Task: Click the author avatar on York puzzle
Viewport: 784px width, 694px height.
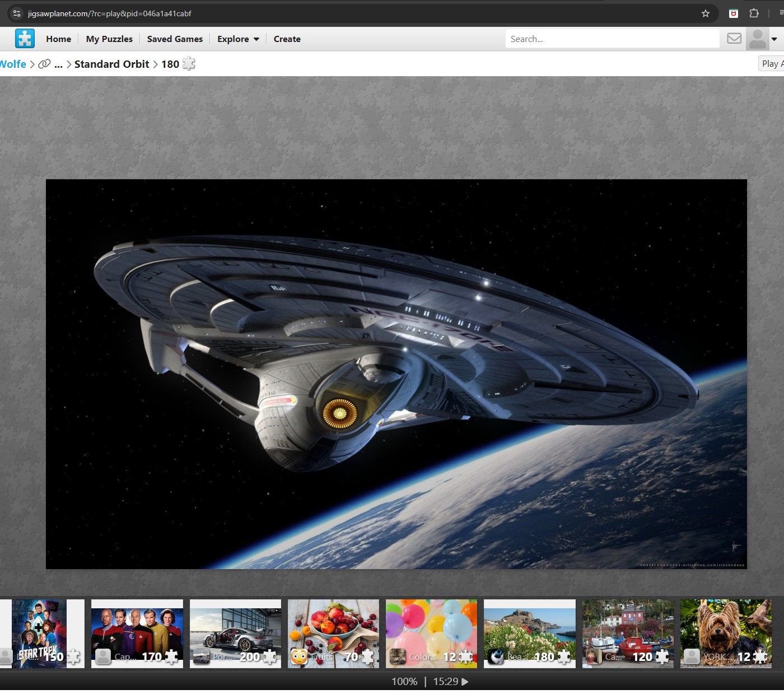Action: pyautogui.click(x=692, y=656)
